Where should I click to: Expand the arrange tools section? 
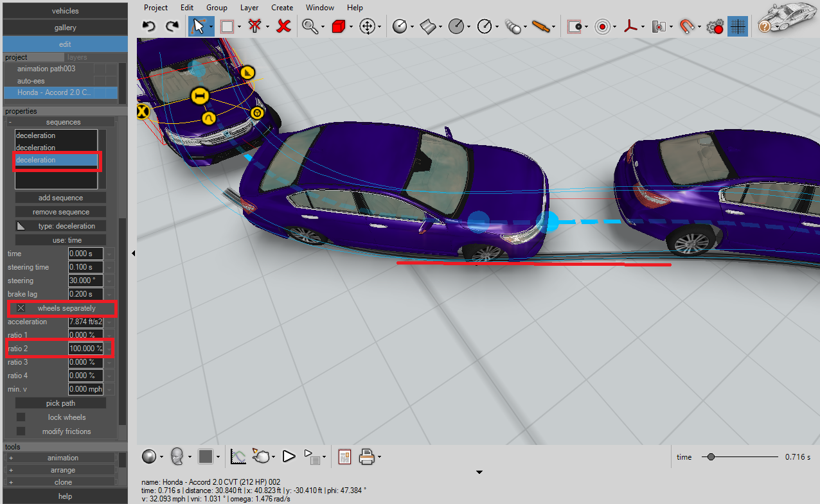11,470
